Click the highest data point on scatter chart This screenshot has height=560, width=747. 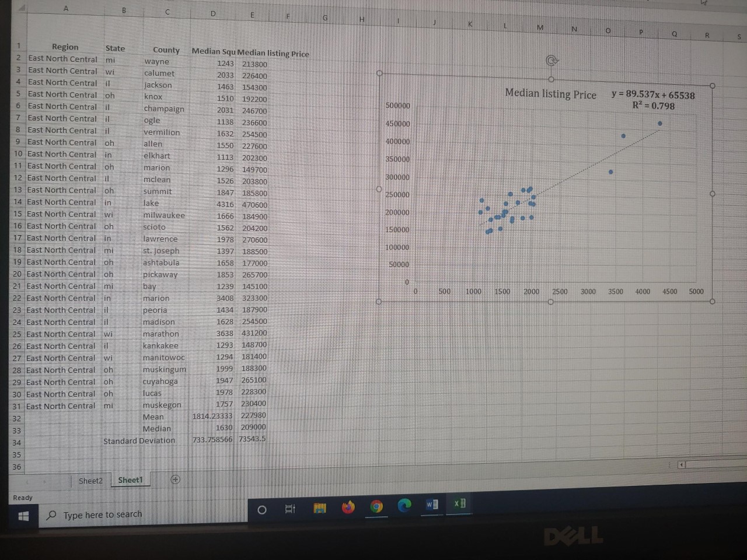(659, 124)
